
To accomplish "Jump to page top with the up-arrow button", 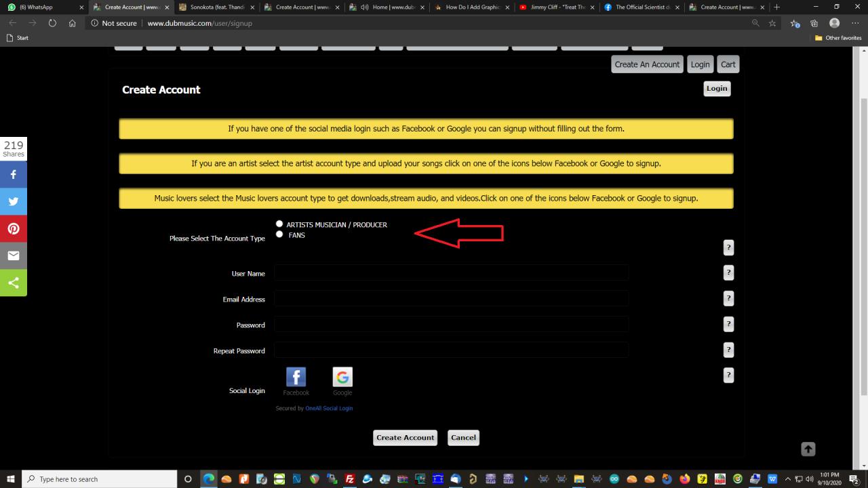I will click(x=808, y=449).
